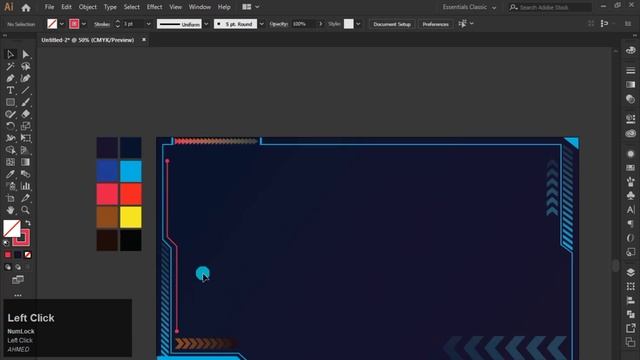Select the Paintbrush tool
The image size is (640, 360).
coord(26,102)
